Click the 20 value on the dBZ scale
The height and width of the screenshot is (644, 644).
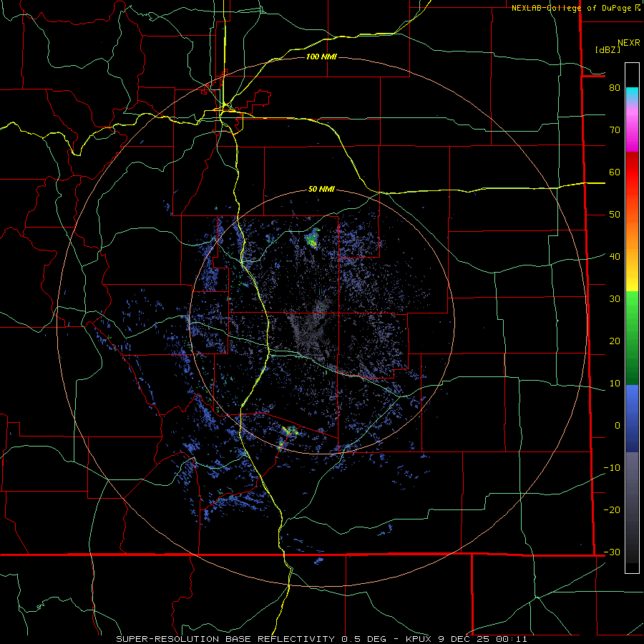615,341
